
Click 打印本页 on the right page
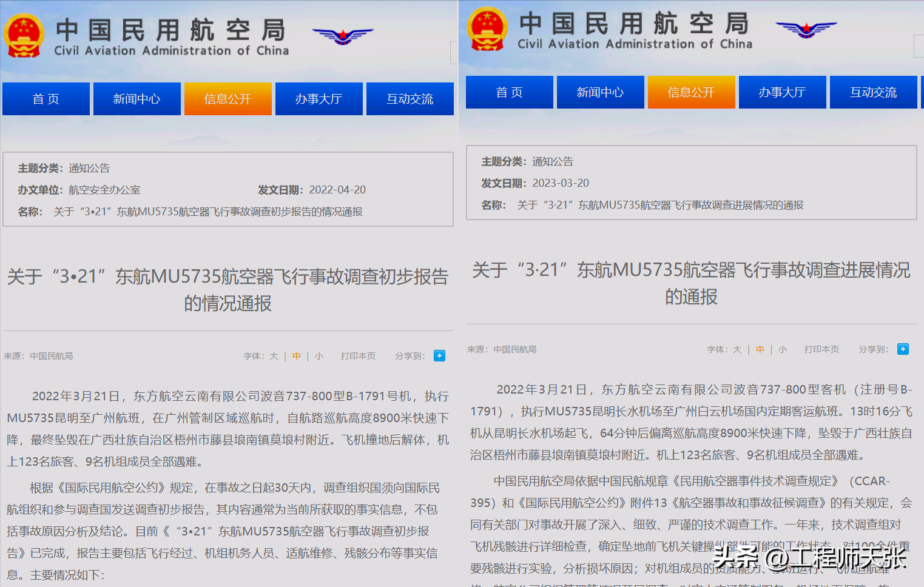tap(821, 349)
